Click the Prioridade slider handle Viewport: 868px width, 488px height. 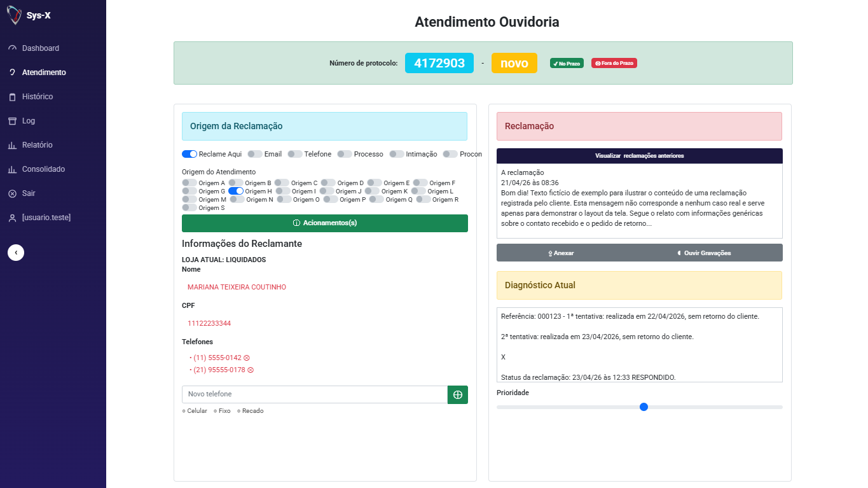(x=644, y=407)
